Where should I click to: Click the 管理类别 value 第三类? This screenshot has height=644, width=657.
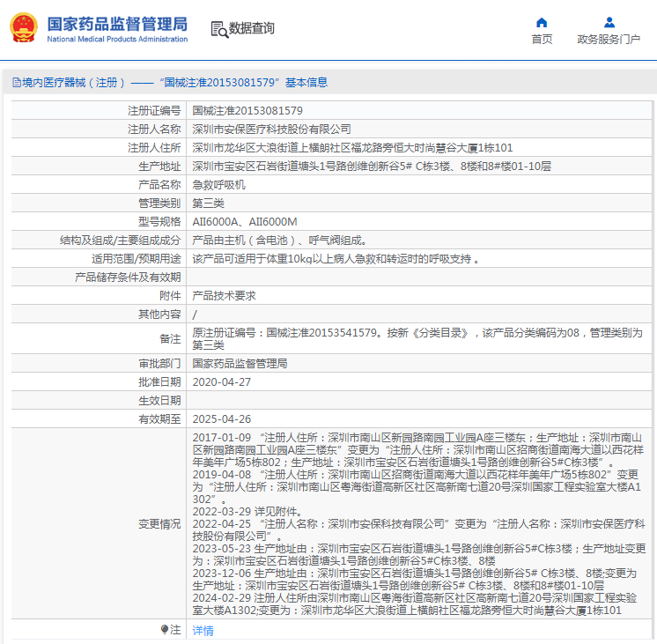(x=208, y=203)
